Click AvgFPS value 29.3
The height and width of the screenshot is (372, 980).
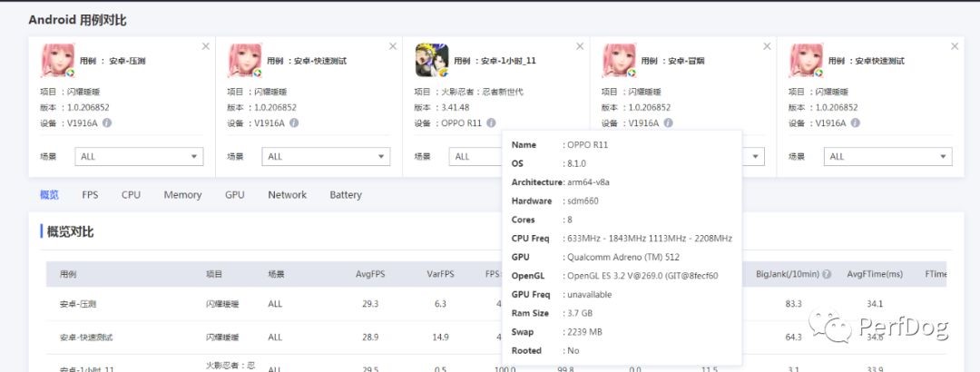370,304
